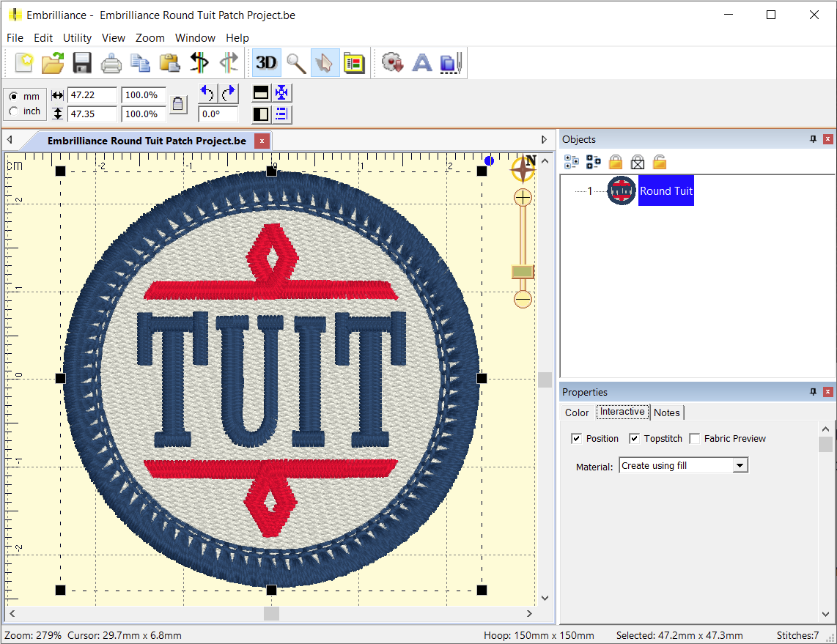Switch to the Notes tab

point(666,412)
